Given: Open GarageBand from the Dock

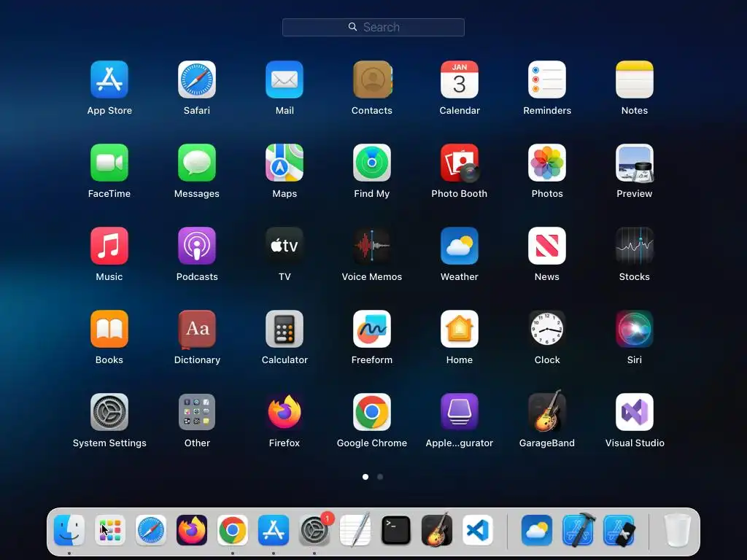Looking at the screenshot, I should [x=437, y=530].
